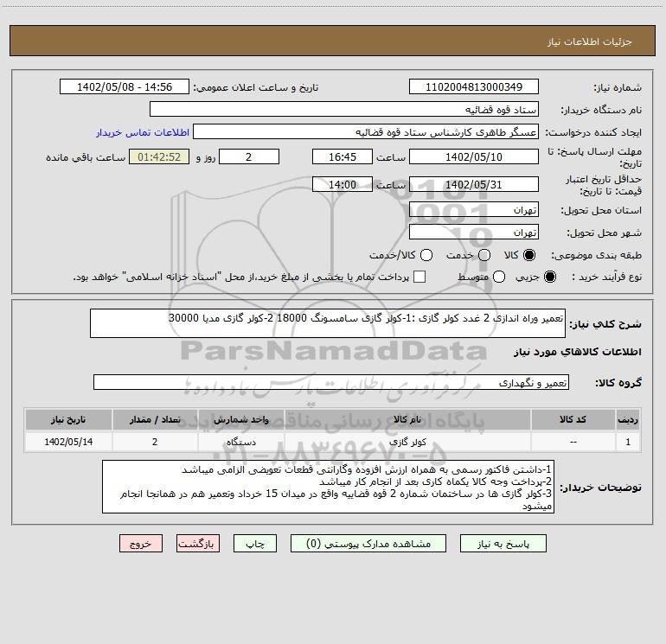Click the price validity date 1402/05/31
Screen dimensions: 666x644
pyautogui.click(x=474, y=184)
